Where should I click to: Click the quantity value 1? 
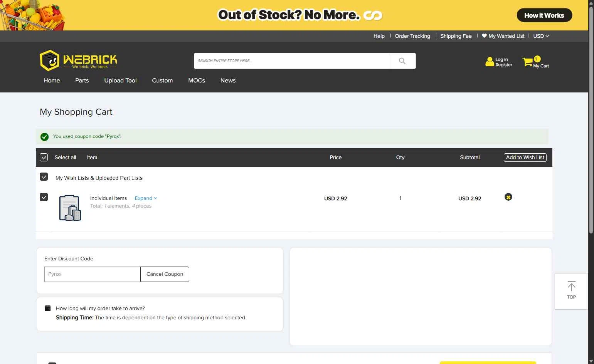click(x=400, y=198)
